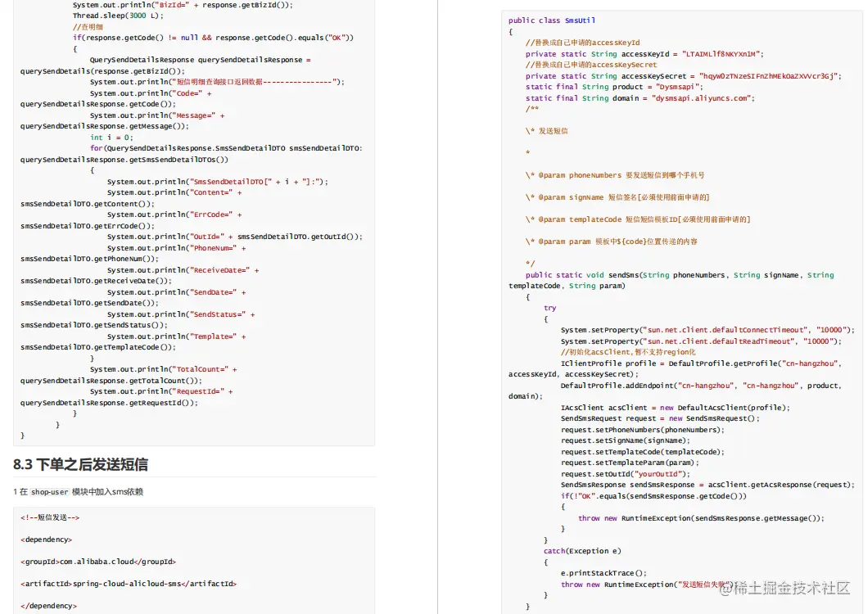Click the "private static String accessKeySecret" declaration
Image resolution: width=868 pixels, height=614 pixels.
tap(683, 76)
